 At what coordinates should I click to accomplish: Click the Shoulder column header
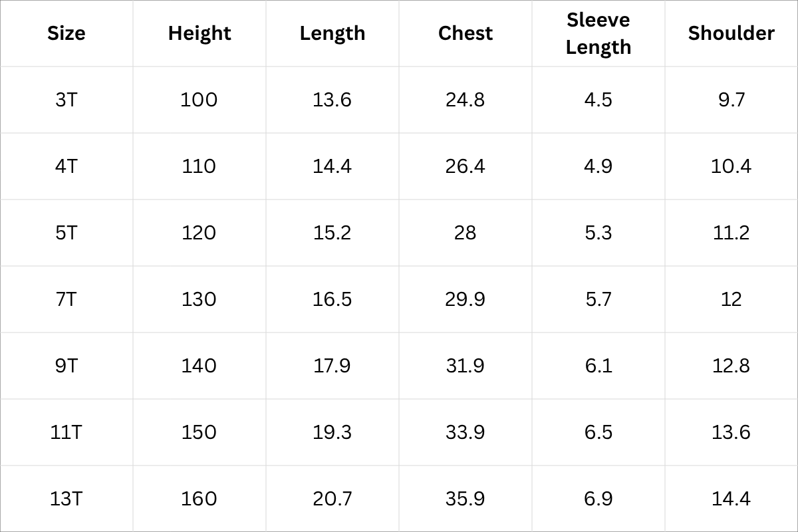(731, 33)
